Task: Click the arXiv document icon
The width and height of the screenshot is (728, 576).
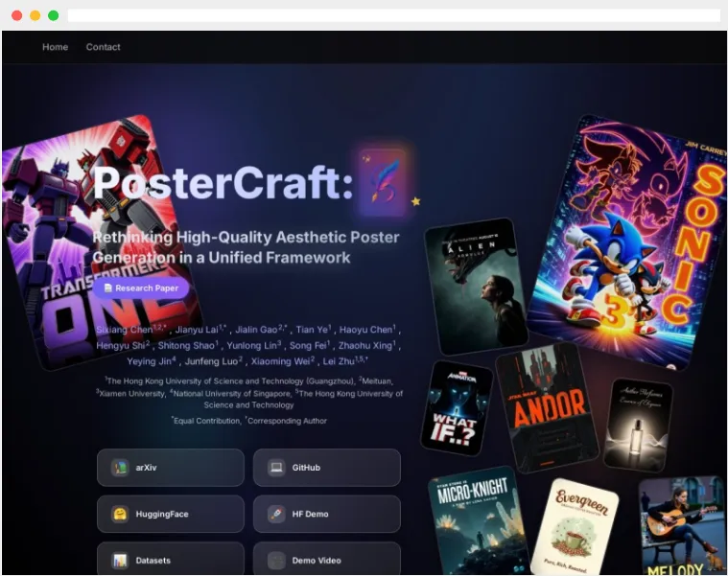Action: [120, 468]
